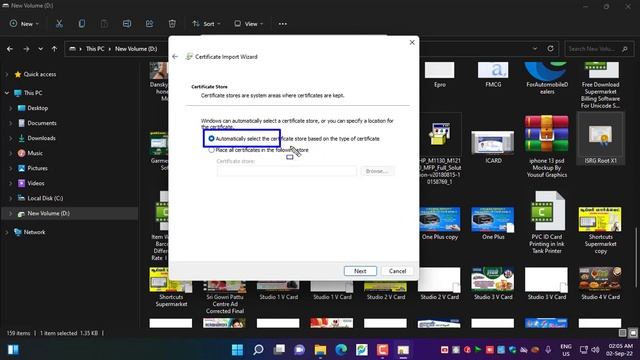Click 'New Volume (D:)' in address bar
Viewport: 640px width, 360px height.
click(136, 49)
